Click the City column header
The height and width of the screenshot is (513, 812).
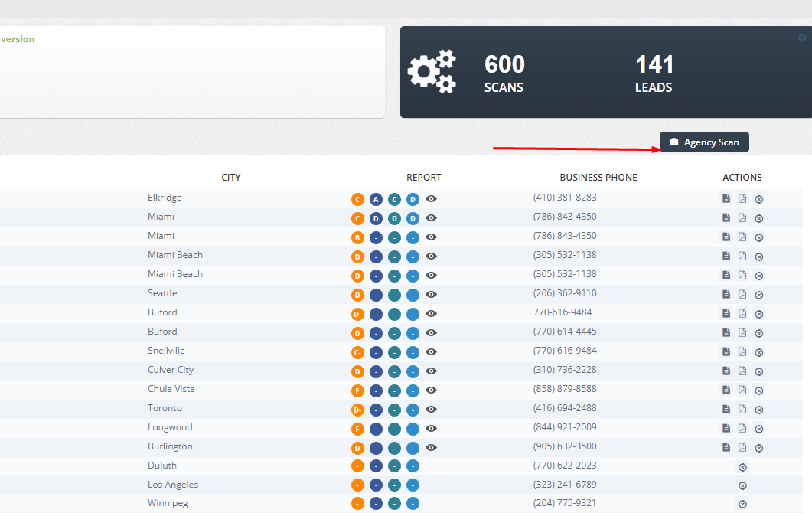click(x=231, y=178)
